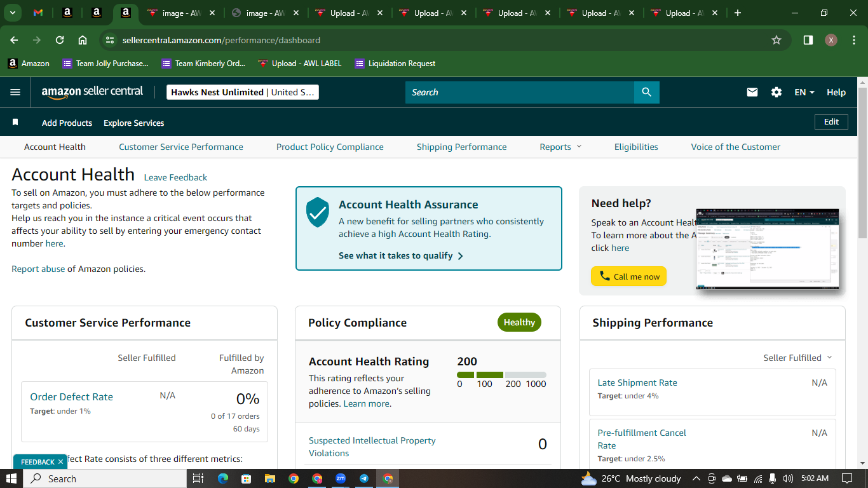Click into the Seller Central Search field
This screenshot has height=488, width=868.
click(x=520, y=92)
